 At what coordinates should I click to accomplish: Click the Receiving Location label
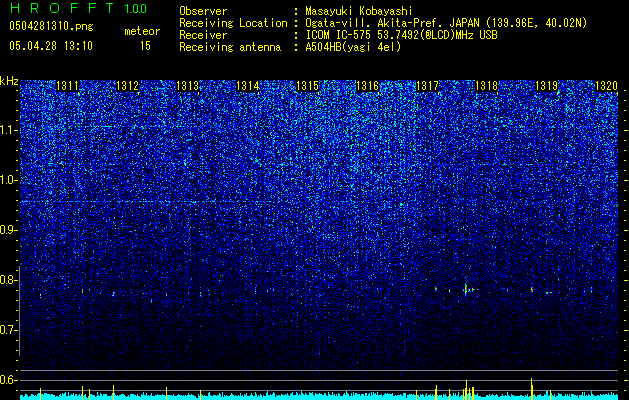(x=233, y=23)
